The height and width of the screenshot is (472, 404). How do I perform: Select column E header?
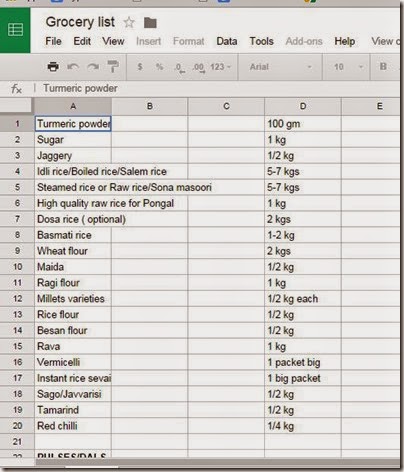(371, 106)
